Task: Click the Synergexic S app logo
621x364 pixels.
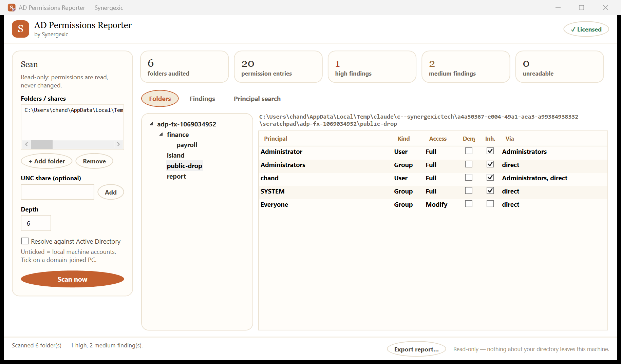Action: click(20, 29)
